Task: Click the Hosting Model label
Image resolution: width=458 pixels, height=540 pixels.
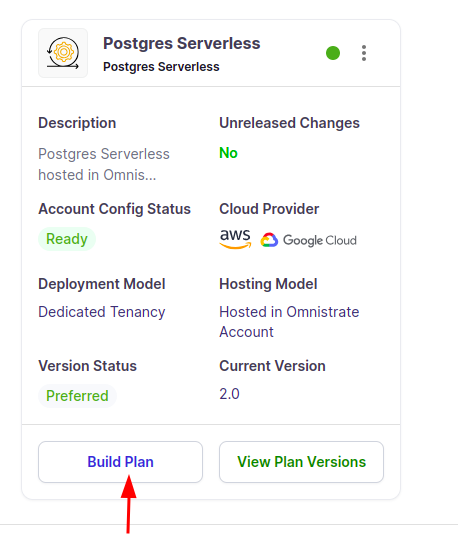Action: pos(268,284)
